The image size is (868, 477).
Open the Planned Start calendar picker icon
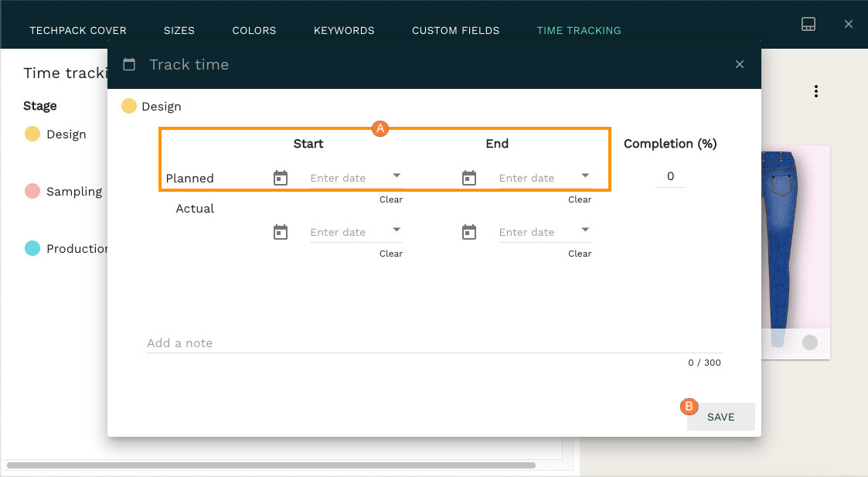tap(281, 178)
